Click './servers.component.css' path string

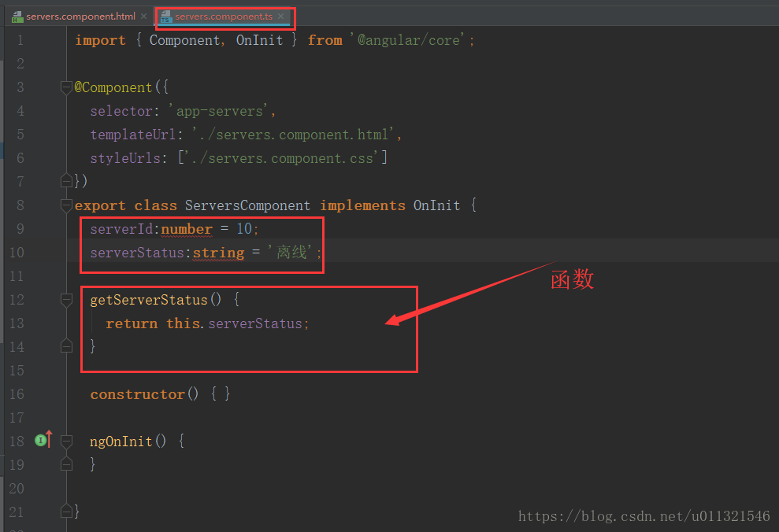click(282, 158)
